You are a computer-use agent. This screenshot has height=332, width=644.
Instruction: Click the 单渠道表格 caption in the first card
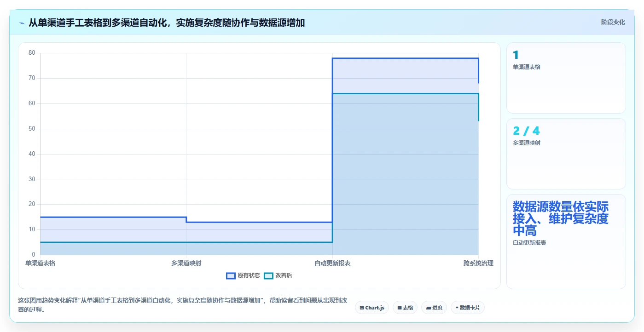click(x=527, y=67)
